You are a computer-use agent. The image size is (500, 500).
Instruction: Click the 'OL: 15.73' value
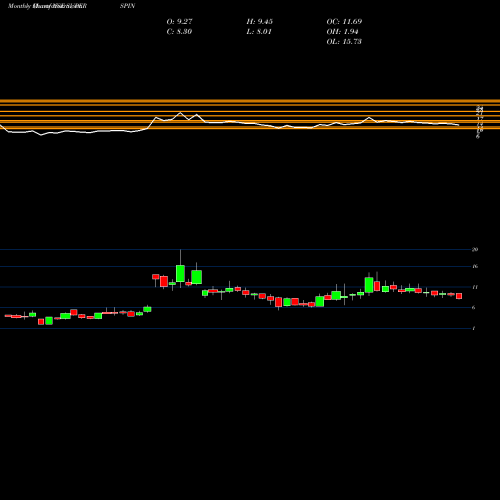pos(344,42)
